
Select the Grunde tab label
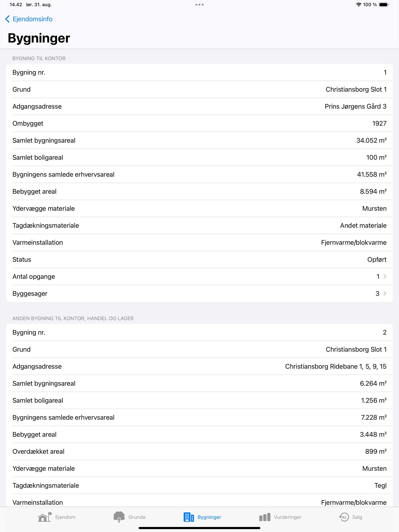[137, 517]
